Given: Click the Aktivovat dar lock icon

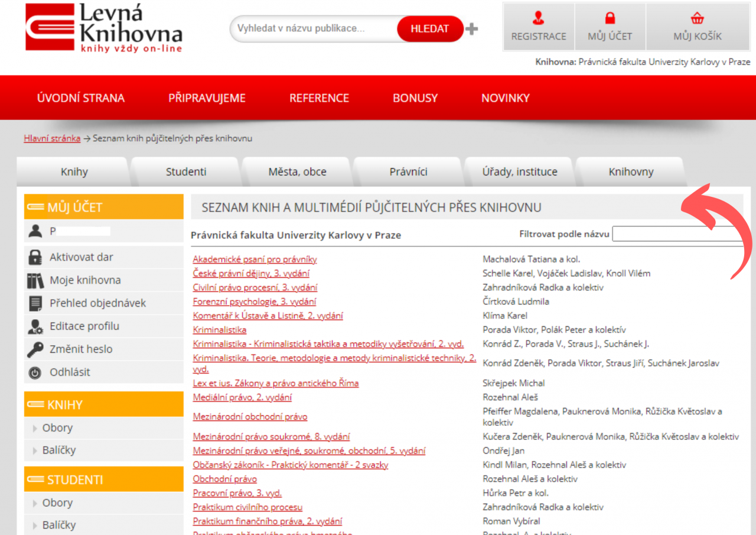Looking at the screenshot, I should coord(35,257).
